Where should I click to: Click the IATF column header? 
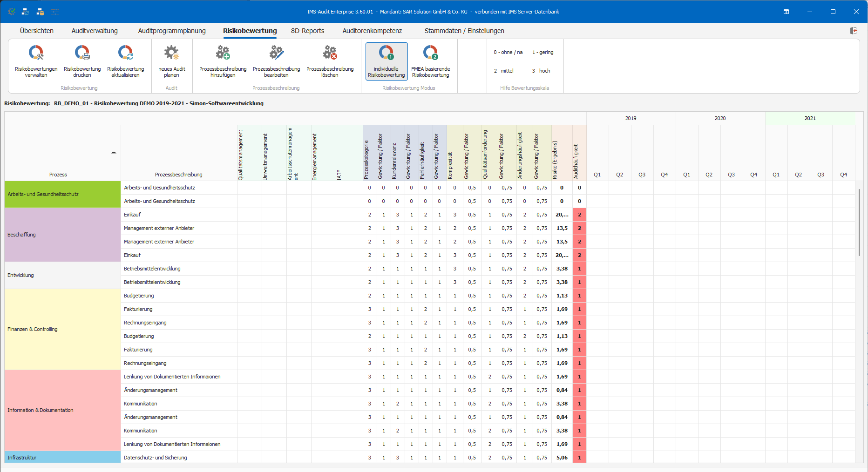(349, 153)
